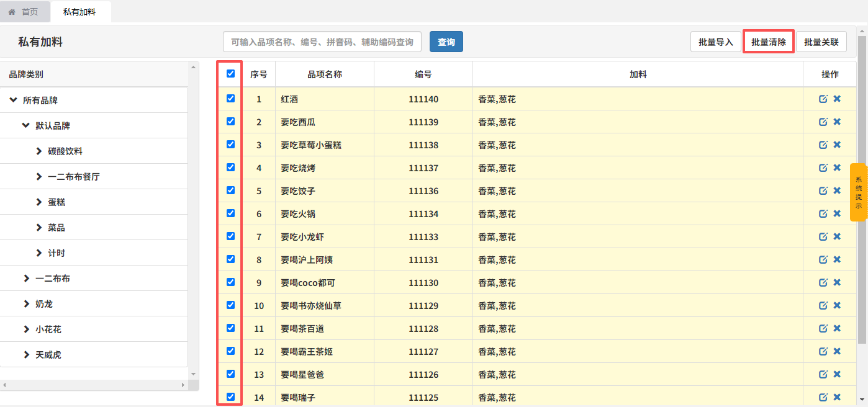Edit the 要吃草莓小蛋糕 row
The height and width of the screenshot is (407, 868).
[823, 145]
